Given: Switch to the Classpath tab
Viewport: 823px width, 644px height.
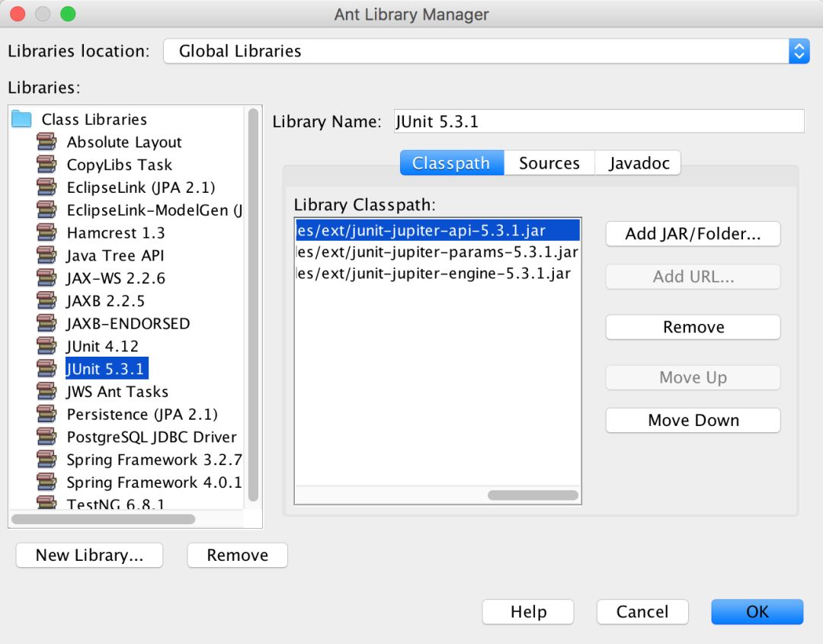Looking at the screenshot, I should [x=452, y=162].
